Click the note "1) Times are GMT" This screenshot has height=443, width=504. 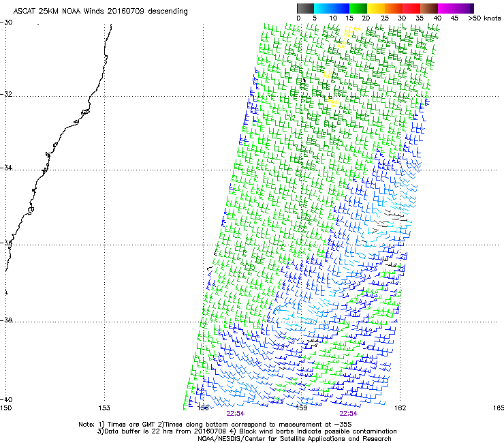point(127,425)
